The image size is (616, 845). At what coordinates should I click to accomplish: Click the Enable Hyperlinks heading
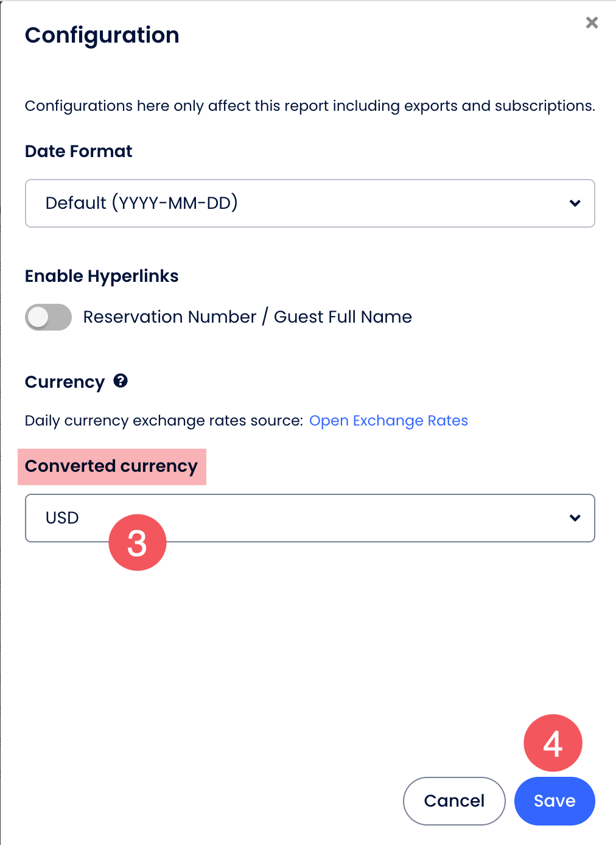coord(102,276)
